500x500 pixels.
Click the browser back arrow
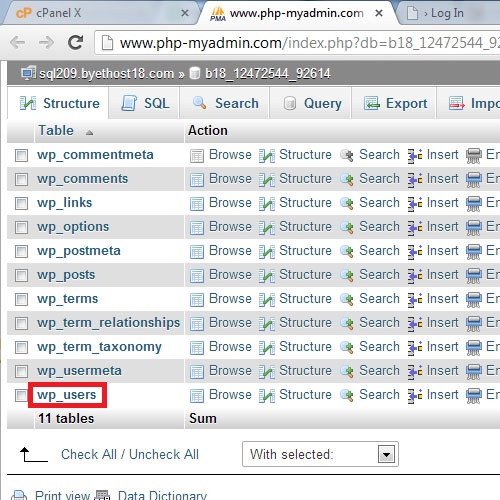pyautogui.click(x=17, y=42)
